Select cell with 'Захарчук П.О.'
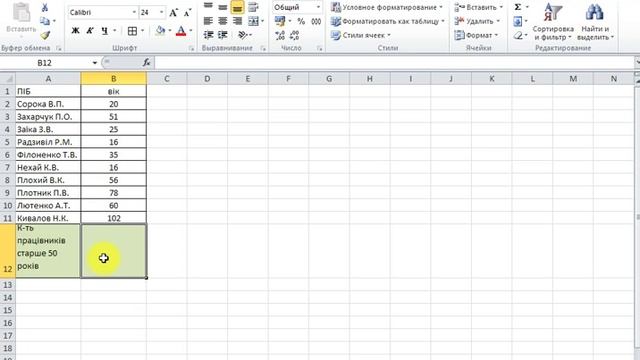This screenshot has height=360, width=640. pos(48,117)
